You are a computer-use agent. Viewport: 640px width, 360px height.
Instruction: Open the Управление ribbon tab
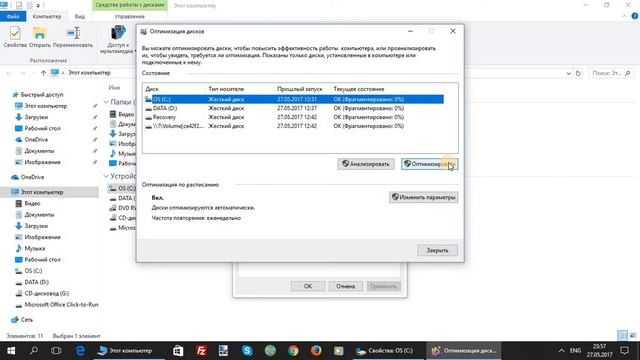pos(130,16)
